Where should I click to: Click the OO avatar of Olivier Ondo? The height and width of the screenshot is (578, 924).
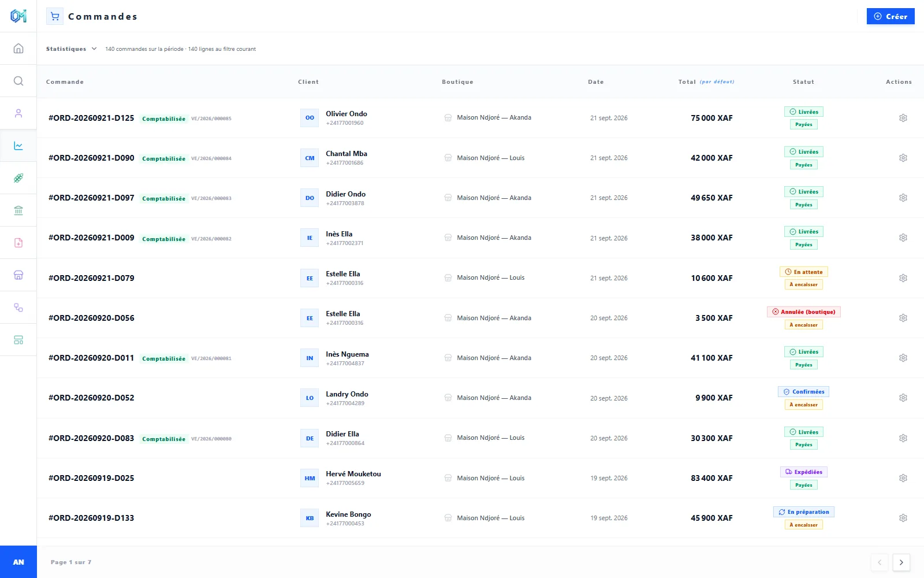pos(310,118)
